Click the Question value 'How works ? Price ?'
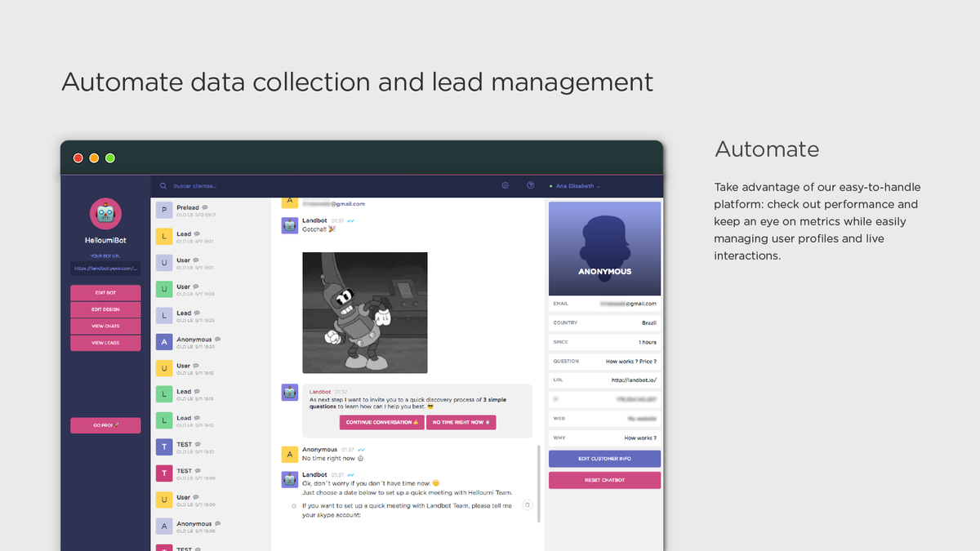The width and height of the screenshot is (980, 551). [x=631, y=362]
